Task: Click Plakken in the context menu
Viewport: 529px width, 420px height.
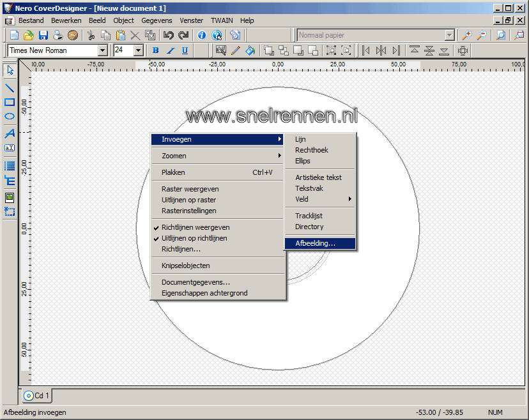Action: click(218, 172)
